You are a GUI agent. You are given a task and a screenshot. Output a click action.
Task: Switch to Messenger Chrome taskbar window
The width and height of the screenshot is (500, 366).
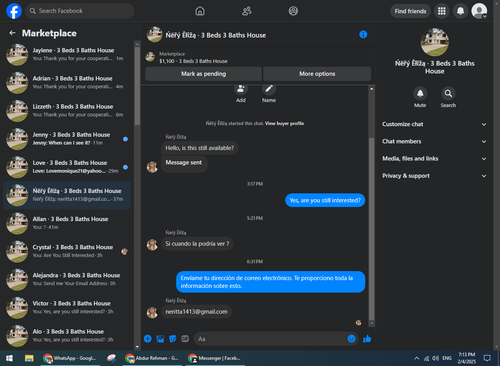[215, 358]
